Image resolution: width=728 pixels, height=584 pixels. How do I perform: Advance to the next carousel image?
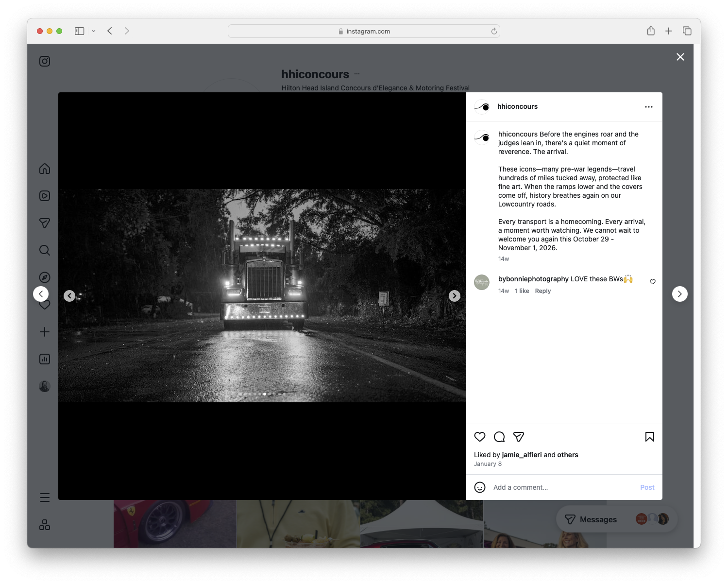pyautogui.click(x=454, y=295)
